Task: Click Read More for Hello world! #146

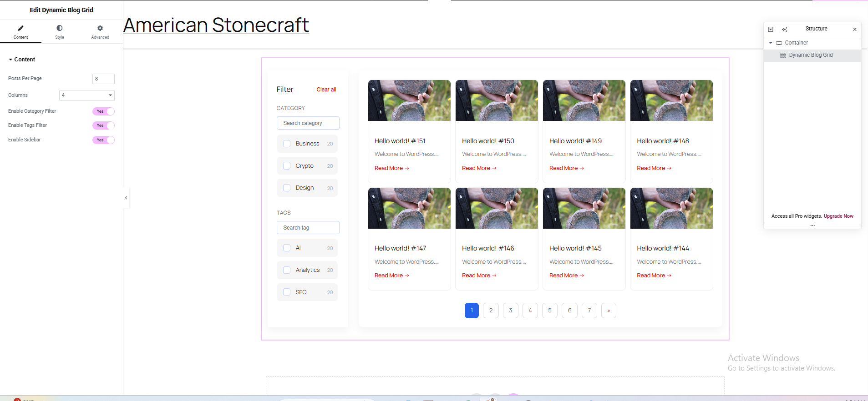Action: [x=479, y=276]
